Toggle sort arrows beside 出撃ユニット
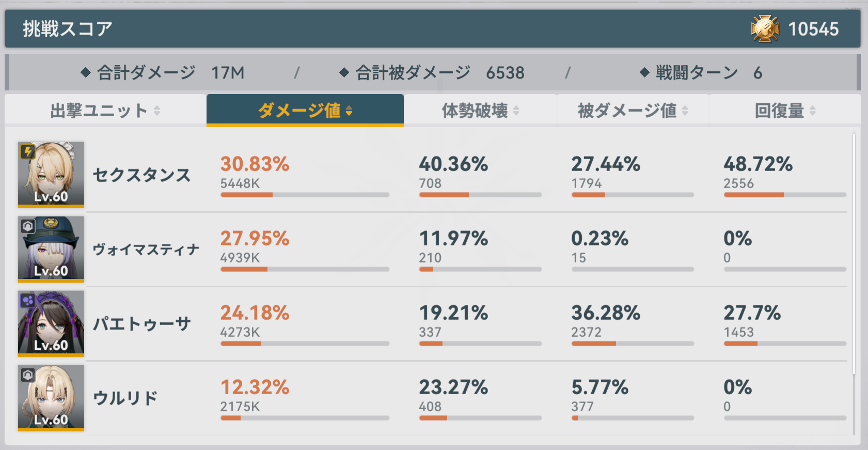This screenshot has height=450, width=868. [x=157, y=111]
